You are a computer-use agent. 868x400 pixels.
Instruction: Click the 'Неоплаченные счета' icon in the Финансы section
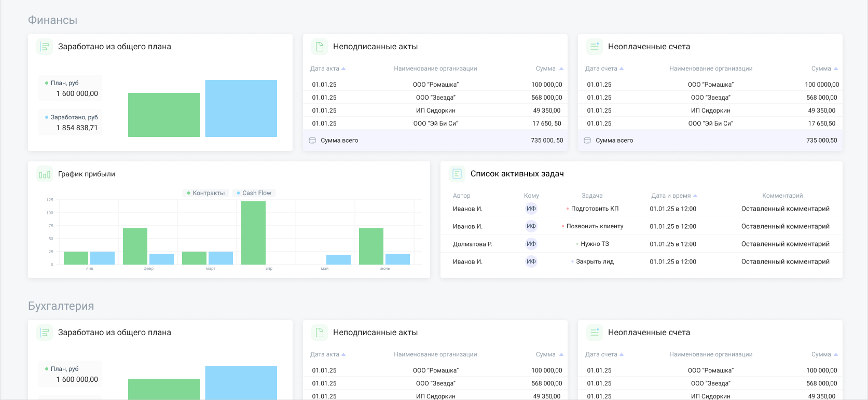pyautogui.click(x=595, y=47)
